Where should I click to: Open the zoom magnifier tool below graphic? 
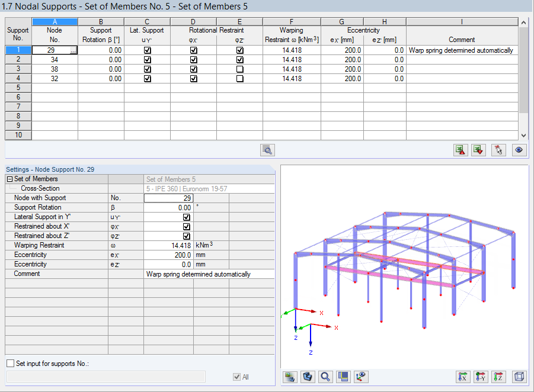[324, 377]
